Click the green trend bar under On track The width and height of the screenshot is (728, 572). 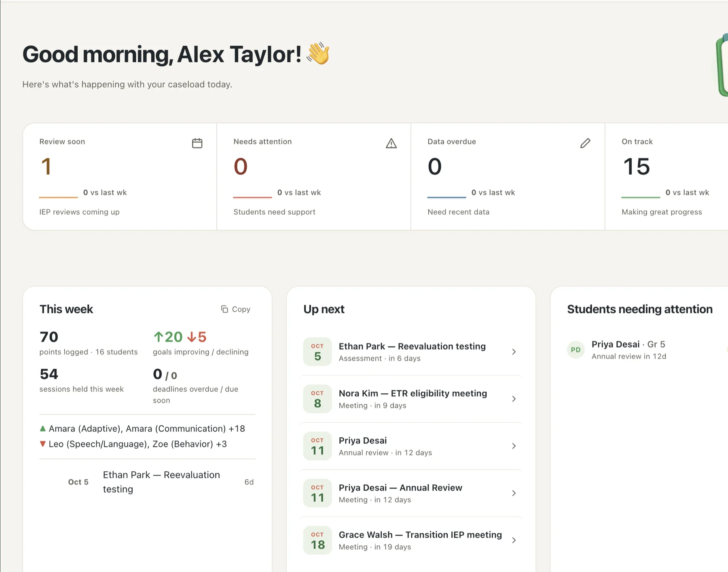click(x=641, y=197)
